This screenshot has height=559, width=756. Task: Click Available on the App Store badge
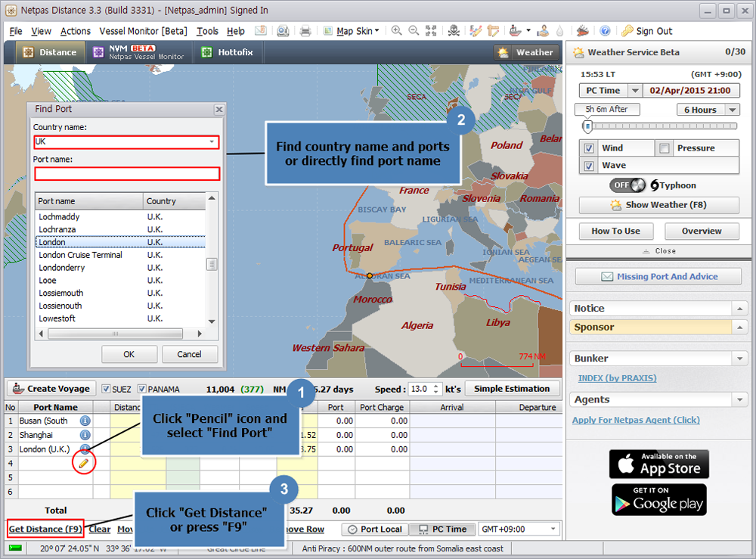pos(658,464)
